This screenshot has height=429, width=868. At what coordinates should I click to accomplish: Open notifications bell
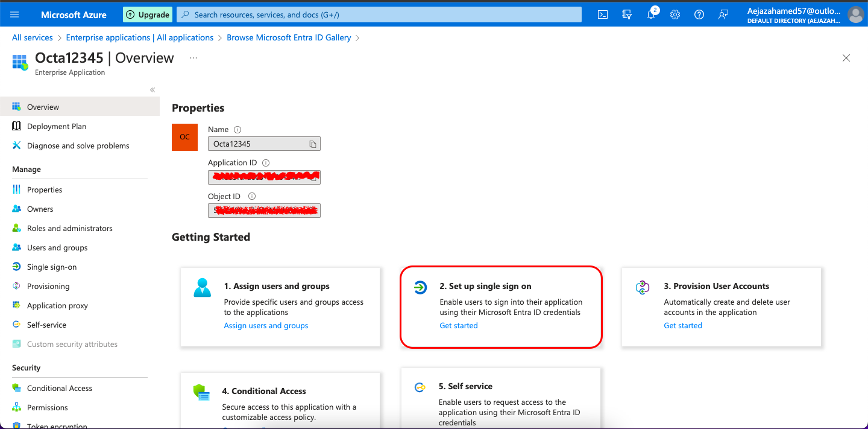tap(651, 14)
